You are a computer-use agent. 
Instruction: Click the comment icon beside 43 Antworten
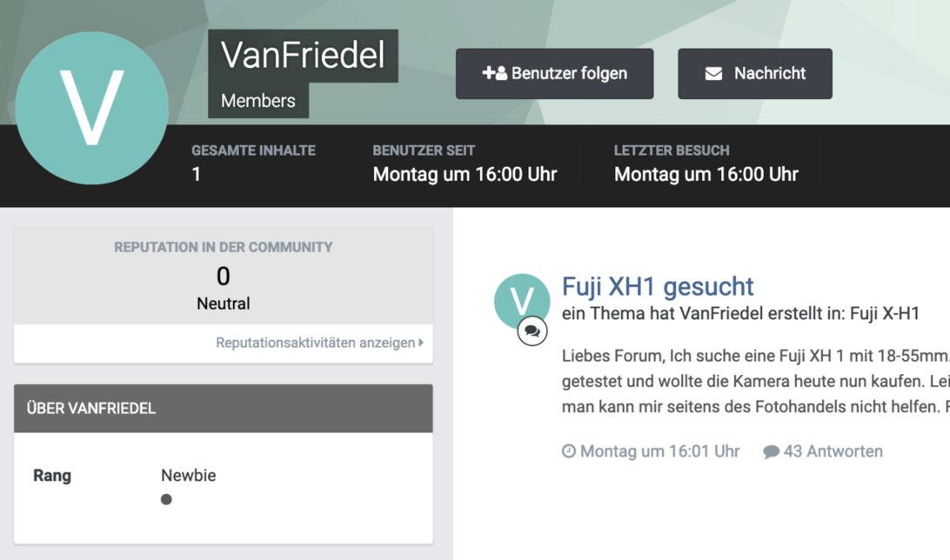click(x=771, y=452)
